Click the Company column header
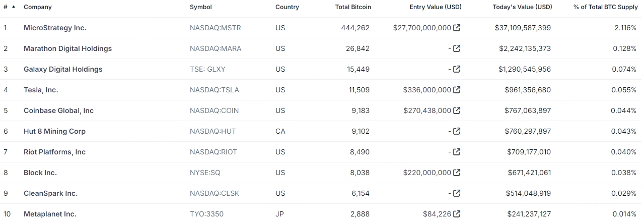This screenshot has height=221, width=644. (37, 7)
